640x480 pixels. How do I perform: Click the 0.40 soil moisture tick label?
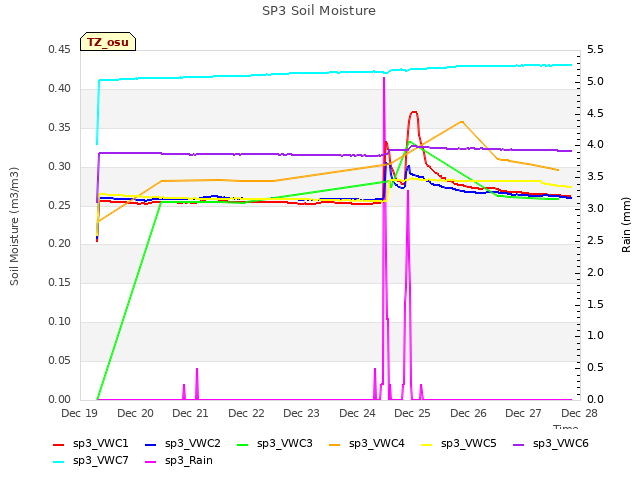click(59, 89)
